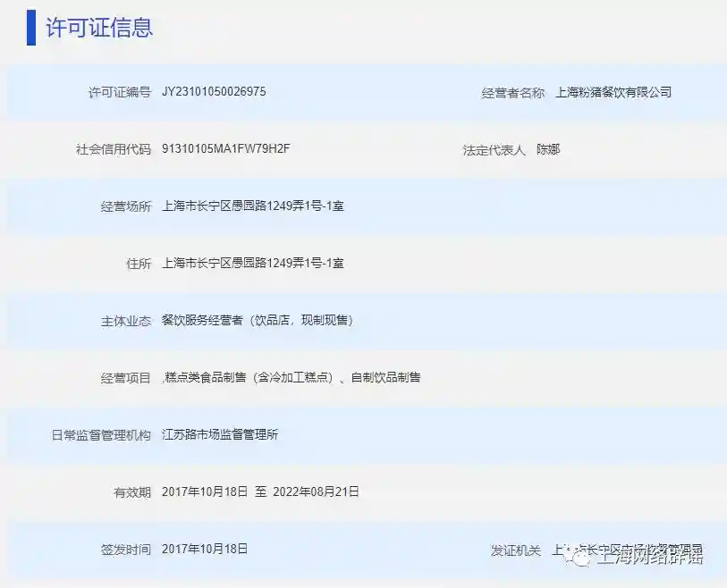Click the 发证机关 field label
Image resolution: width=727 pixels, height=588 pixels.
[x=515, y=550]
